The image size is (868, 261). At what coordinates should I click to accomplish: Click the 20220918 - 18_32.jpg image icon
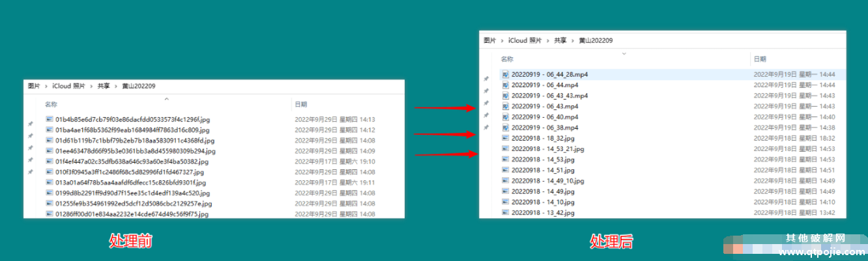pos(505,138)
